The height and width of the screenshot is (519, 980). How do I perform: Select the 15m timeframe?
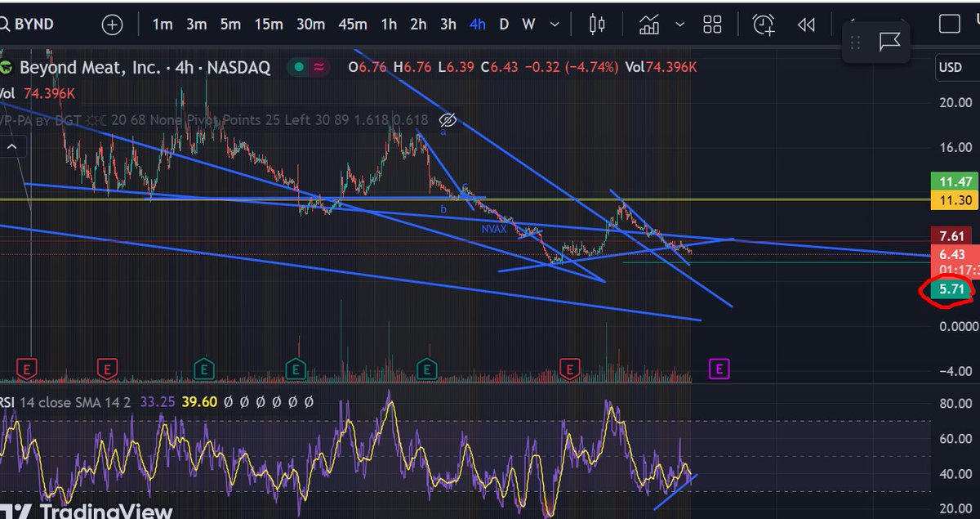point(268,25)
